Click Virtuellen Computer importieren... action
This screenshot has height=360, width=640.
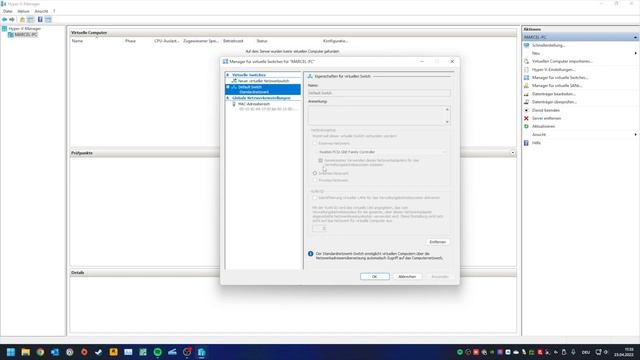click(562, 61)
